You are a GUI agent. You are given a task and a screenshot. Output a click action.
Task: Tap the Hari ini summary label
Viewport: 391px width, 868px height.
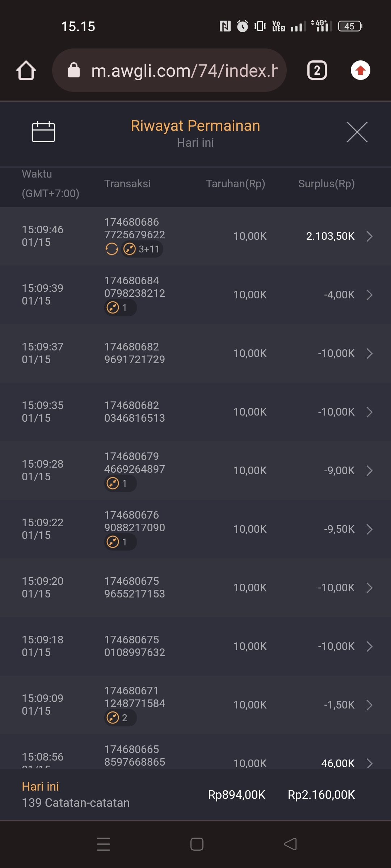click(40, 787)
